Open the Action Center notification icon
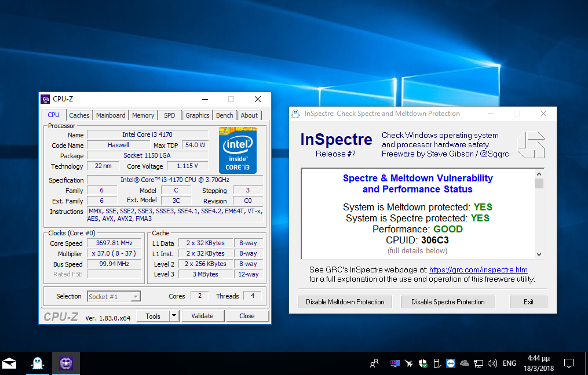The width and height of the screenshot is (588, 375). tap(569, 363)
